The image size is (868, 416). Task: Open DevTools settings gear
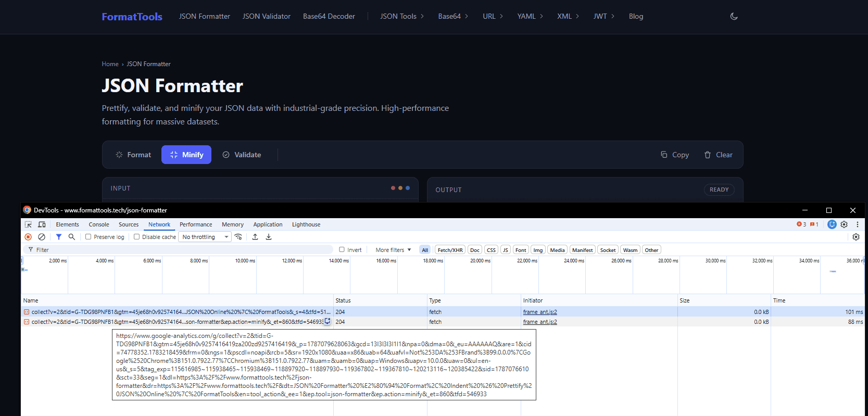coord(844,224)
